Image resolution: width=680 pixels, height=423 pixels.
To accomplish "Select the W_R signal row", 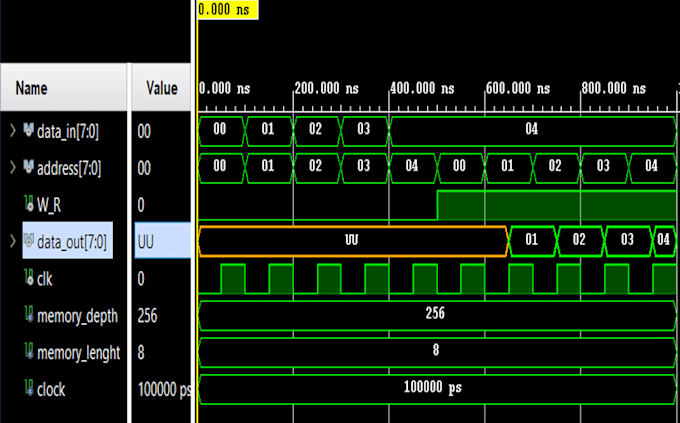I will [x=49, y=205].
